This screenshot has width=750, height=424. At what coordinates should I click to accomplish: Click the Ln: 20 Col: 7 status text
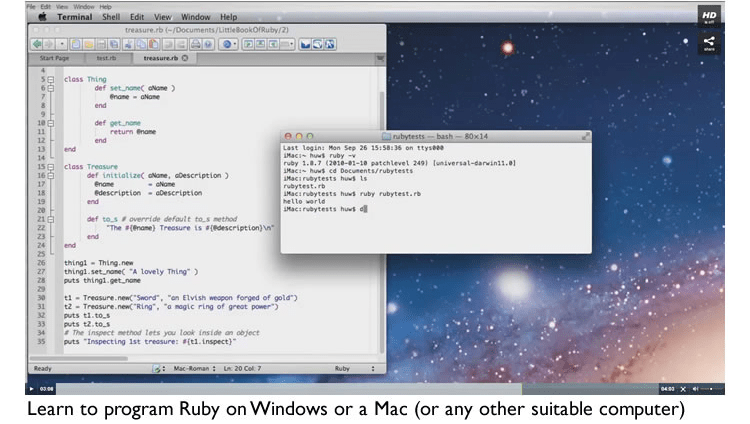(x=243, y=368)
